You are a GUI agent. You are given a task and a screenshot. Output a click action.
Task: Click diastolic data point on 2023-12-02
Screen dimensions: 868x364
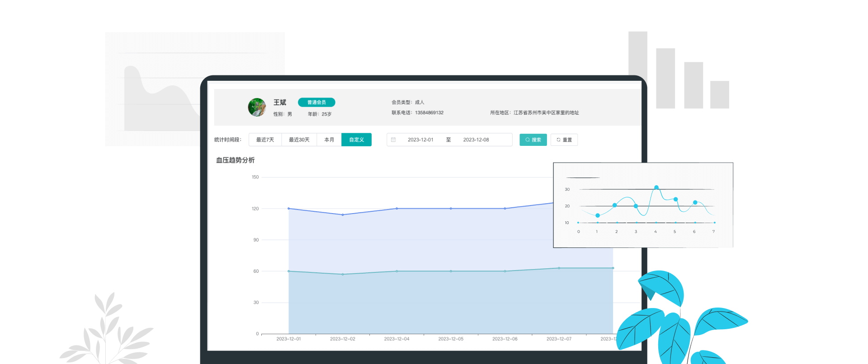(343, 274)
